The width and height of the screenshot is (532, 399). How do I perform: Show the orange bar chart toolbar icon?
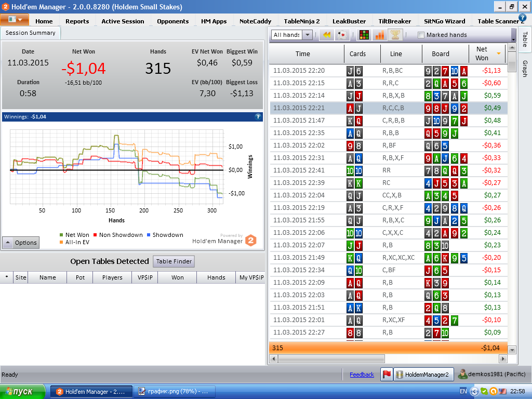tap(379, 35)
